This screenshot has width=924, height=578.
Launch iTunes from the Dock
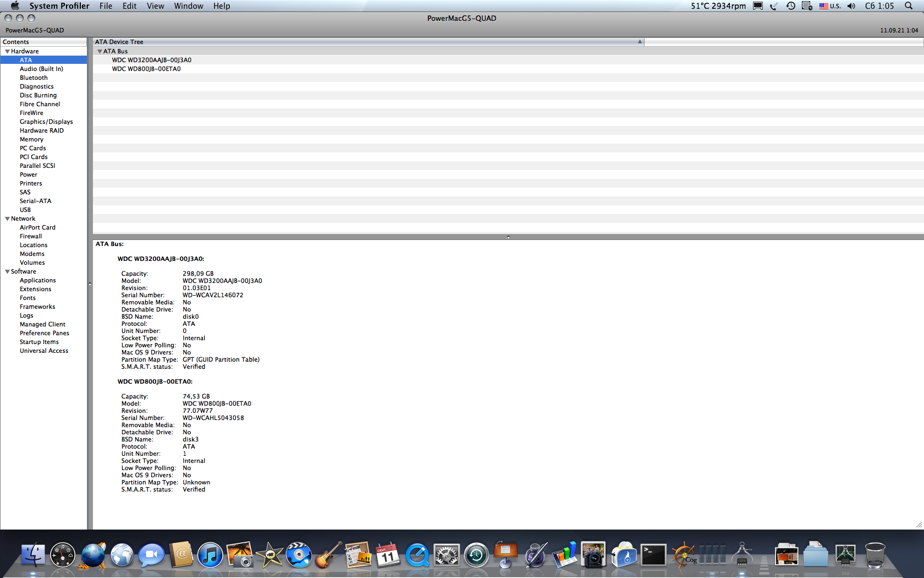[210, 555]
